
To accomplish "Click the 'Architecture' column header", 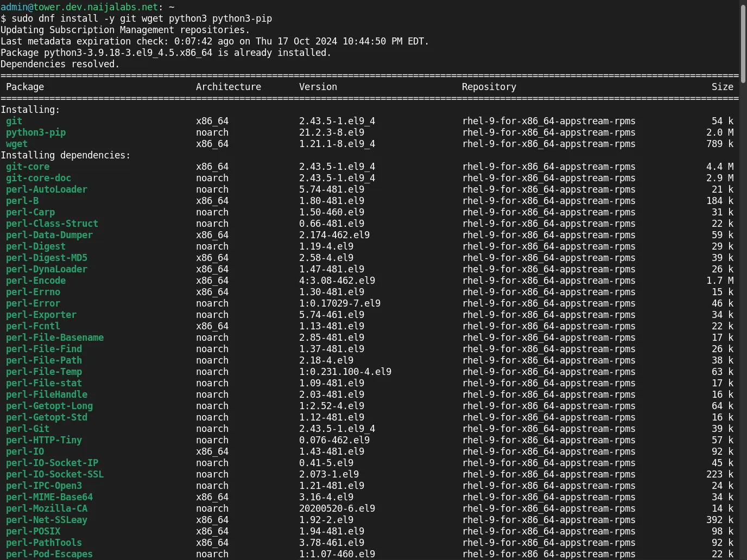I will tap(229, 87).
